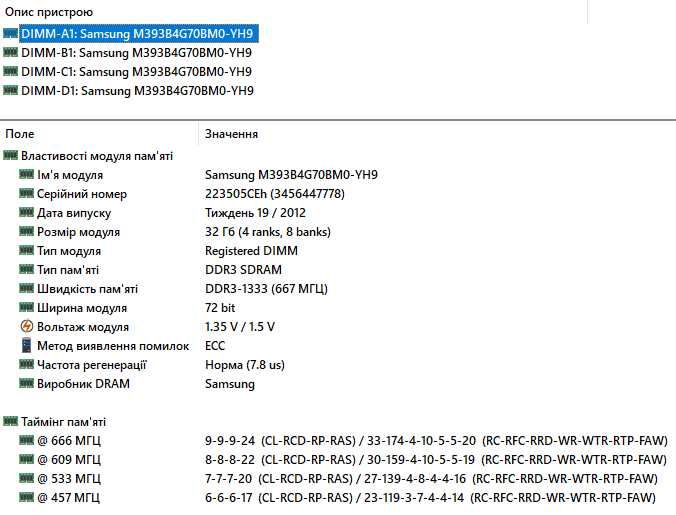Select the Ім'я модуля field label
The image size is (676, 515).
(70, 175)
